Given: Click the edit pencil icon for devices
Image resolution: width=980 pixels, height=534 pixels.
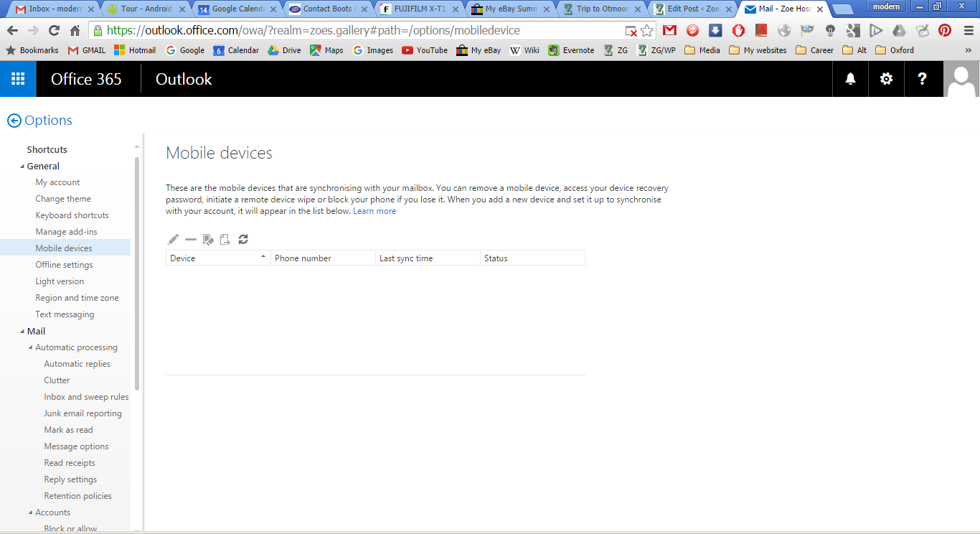Looking at the screenshot, I should tap(173, 240).
